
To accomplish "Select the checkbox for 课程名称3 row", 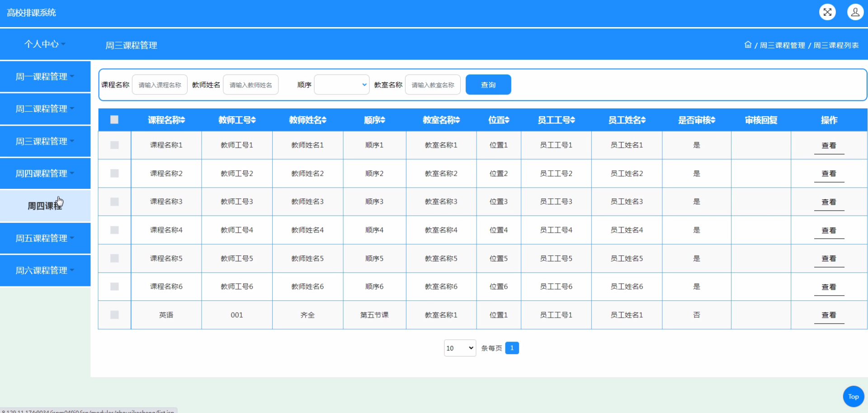I will (114, 202).
